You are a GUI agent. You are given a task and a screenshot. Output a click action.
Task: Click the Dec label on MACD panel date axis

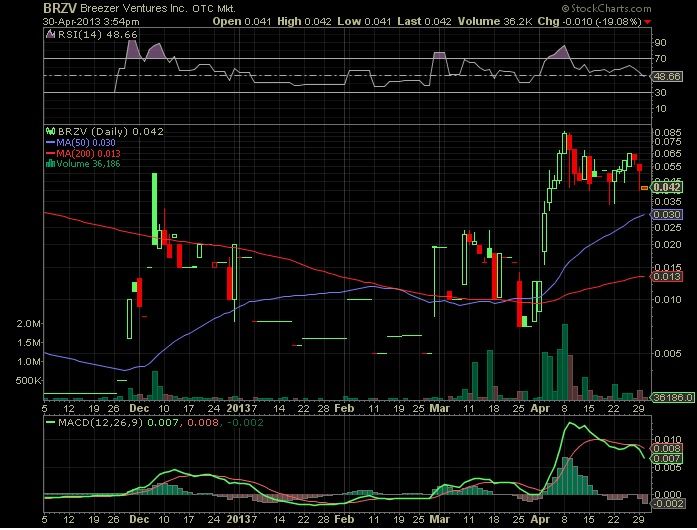point(139,519)
